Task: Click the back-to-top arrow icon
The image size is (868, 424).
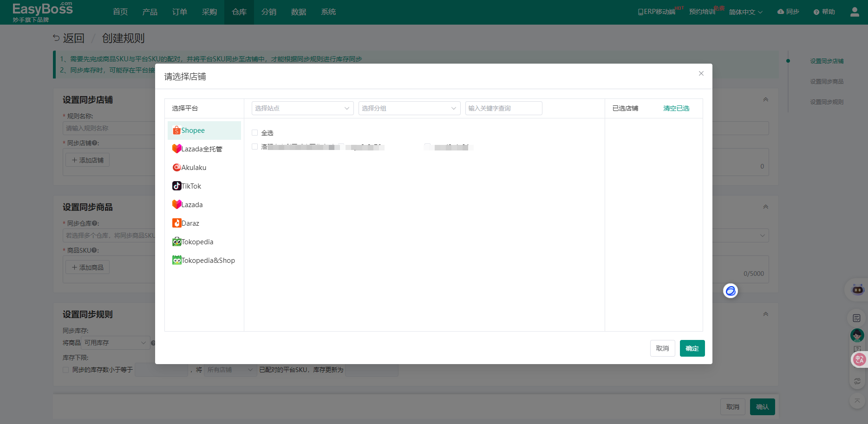Action: coord(857,400)
